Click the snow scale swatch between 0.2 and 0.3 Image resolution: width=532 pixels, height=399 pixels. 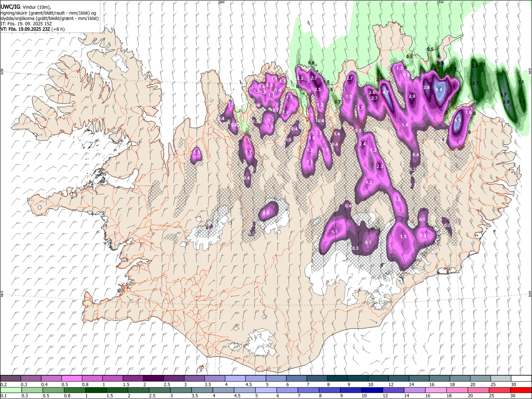coord(11,379)
